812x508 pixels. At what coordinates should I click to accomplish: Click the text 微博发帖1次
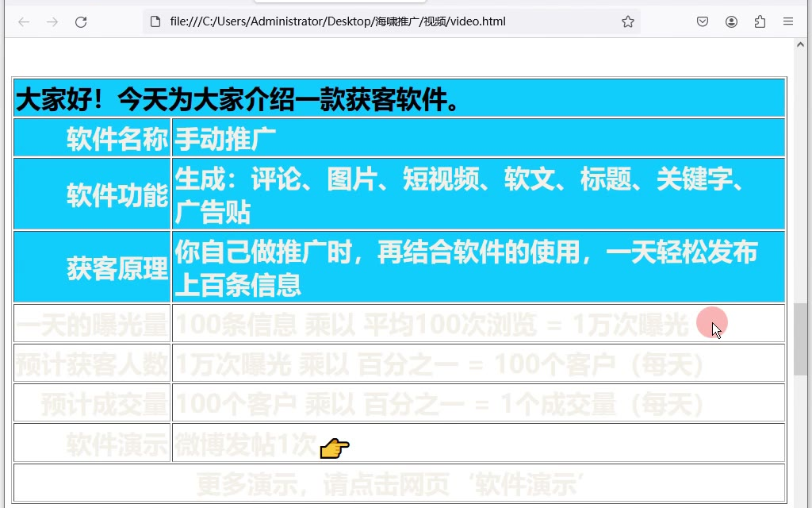coord(246,444)
